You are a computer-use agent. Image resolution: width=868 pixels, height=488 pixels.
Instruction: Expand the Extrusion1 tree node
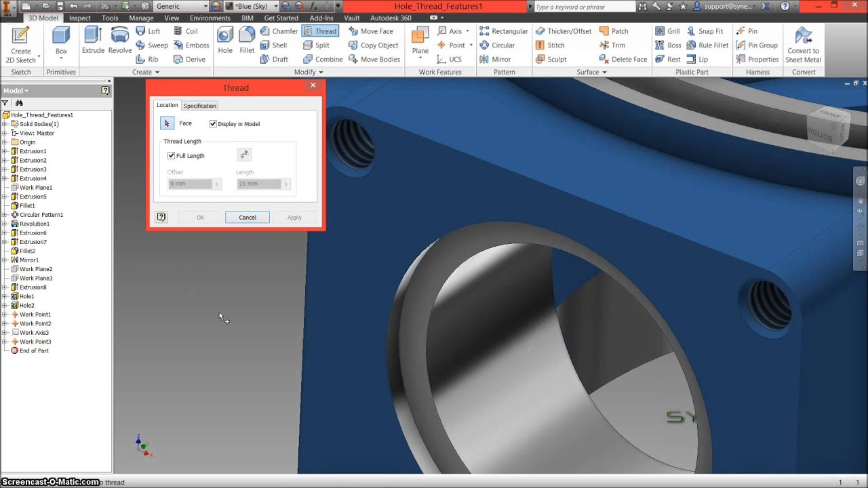tap(5, 151)
